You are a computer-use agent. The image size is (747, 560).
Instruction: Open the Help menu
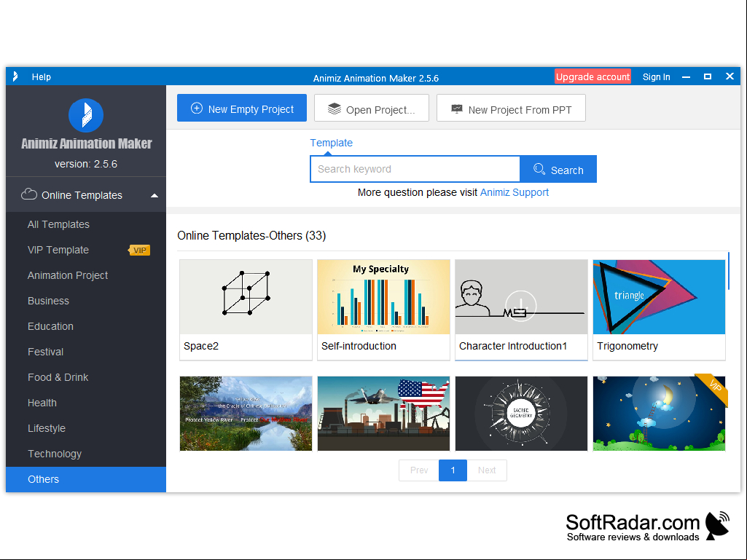coord(42,76)
